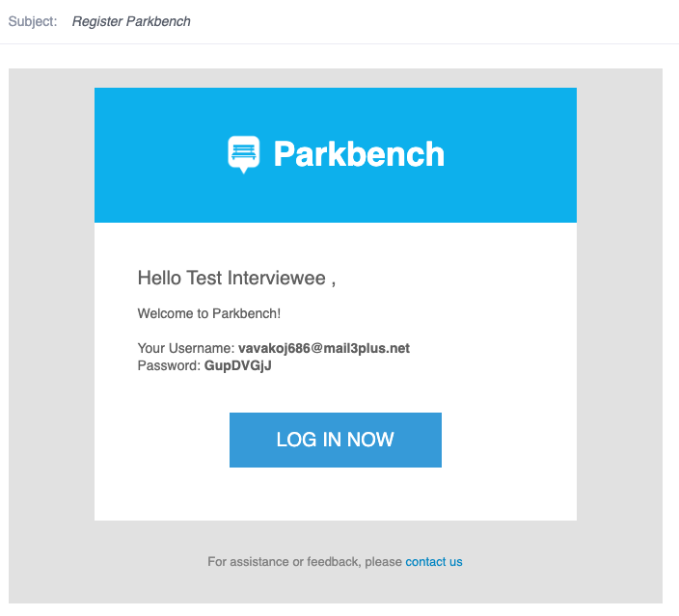679x616 pixels.
Task: Click the For assistance or feedback text
Action: coord(306,561)
